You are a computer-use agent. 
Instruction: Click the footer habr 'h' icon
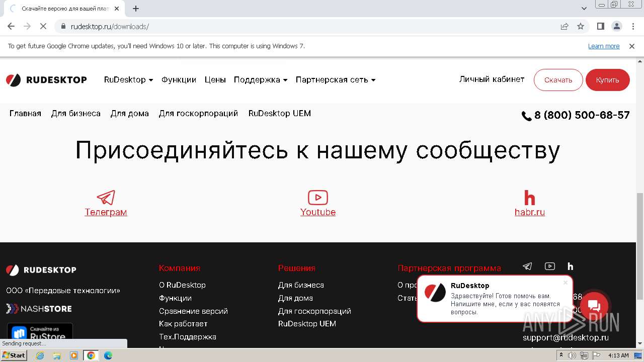pos(570,266)
